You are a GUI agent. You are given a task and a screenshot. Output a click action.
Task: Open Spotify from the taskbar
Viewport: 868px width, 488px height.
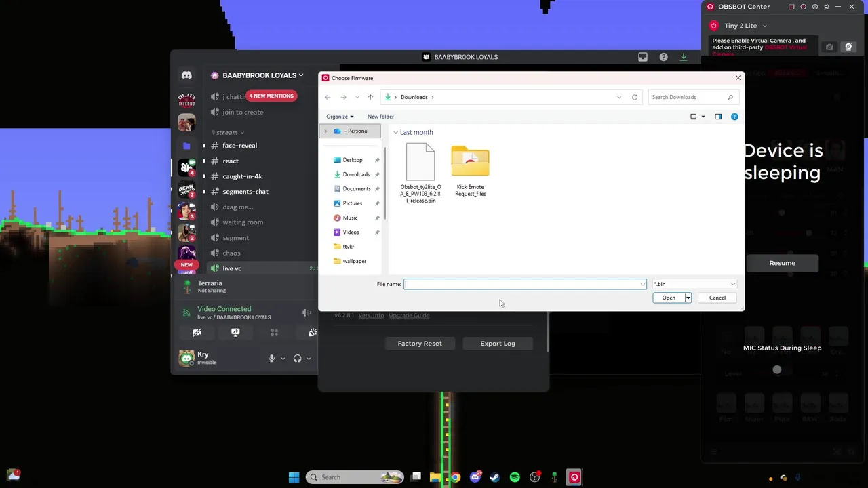coord(515,477)
